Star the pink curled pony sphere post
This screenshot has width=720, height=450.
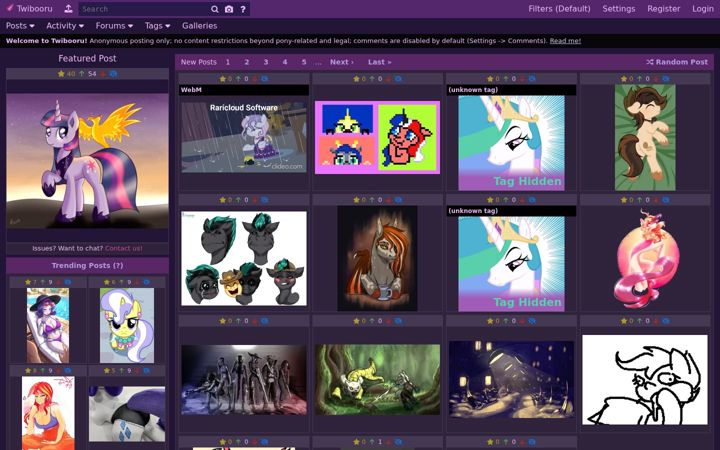(x=624, y=200)
